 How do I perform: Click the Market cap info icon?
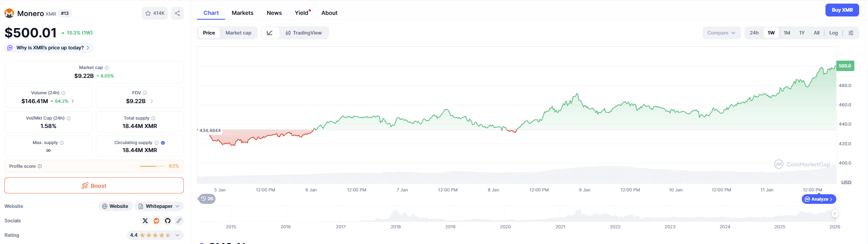pyautogui.click(x=107, y=68)
